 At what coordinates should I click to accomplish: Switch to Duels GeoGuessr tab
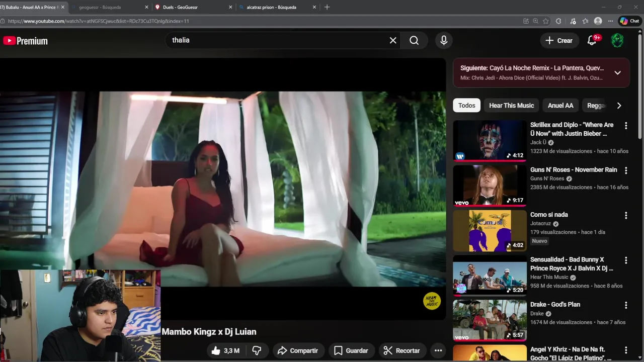pyautogui.click(x=180, y=7)
